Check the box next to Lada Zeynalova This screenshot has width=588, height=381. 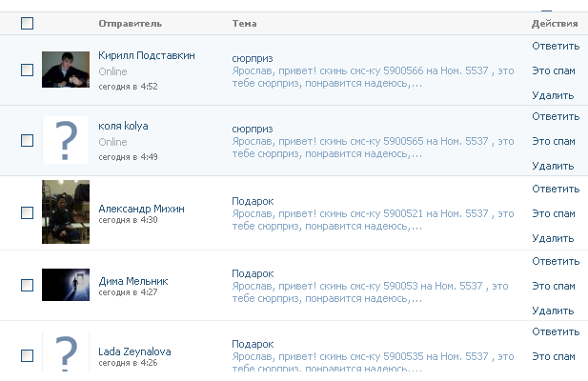(x=27, y=355)
